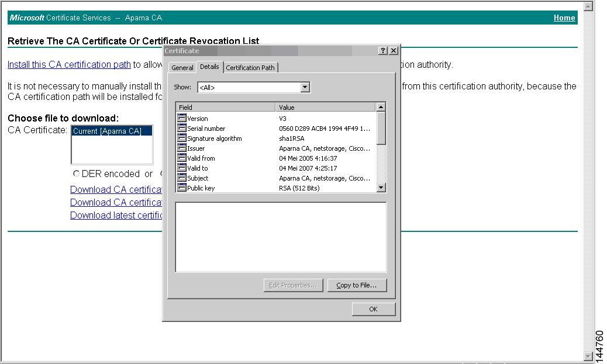Open the Certification Path tab

pyautogui.click(x=250, y=67)
